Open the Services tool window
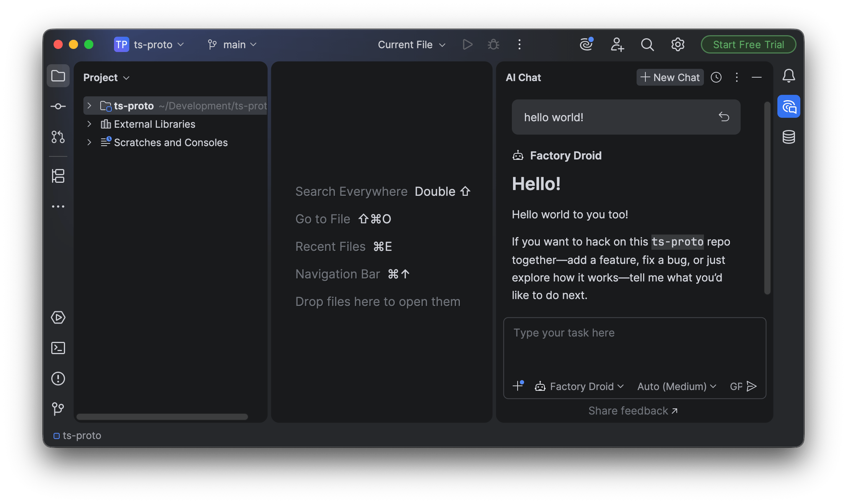The height and width of the screenshot is (504, 847). (58, 317)
